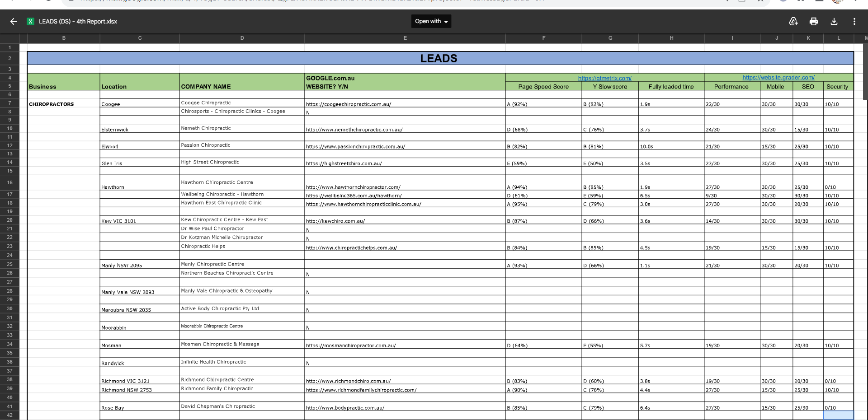Image resolution: width=868 pixels, height=420 pixels.
Task: Select the Coogee Chiropractic company cell
Action: tap(242, 103)
